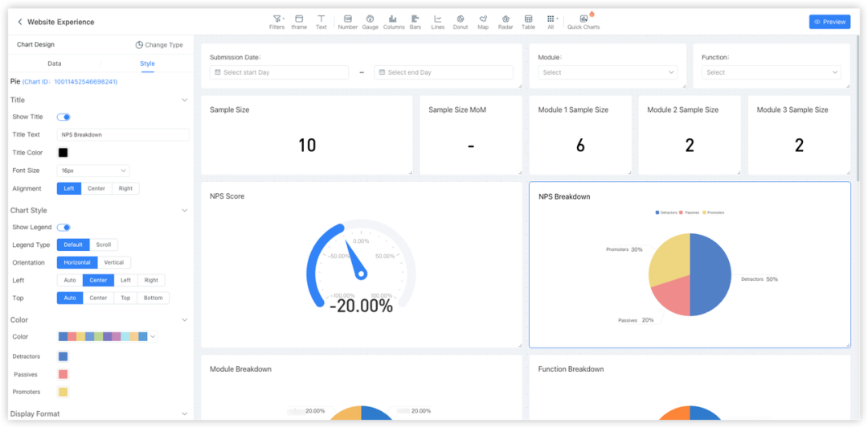Image resolution: width=868 pixels, height=428 pixels.
Task: Switch to the Data tab
Action: (x=55, y=64)
